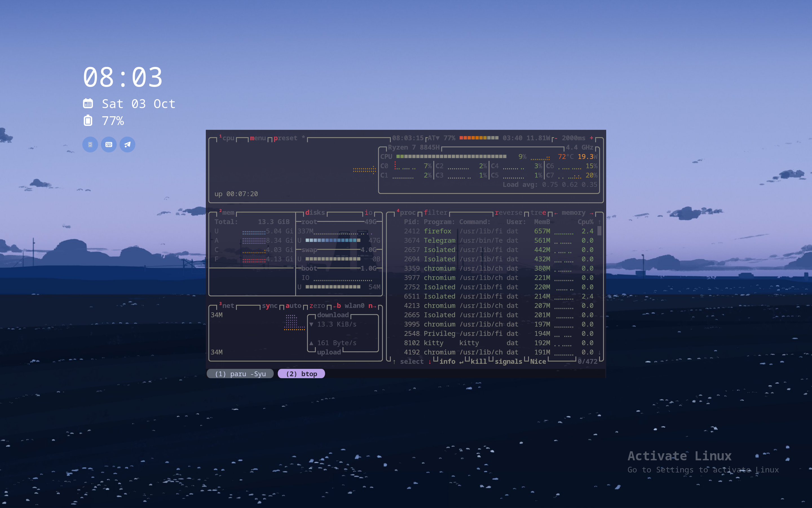Click the preset option in cpu header
812x508 pixels.
286,138
